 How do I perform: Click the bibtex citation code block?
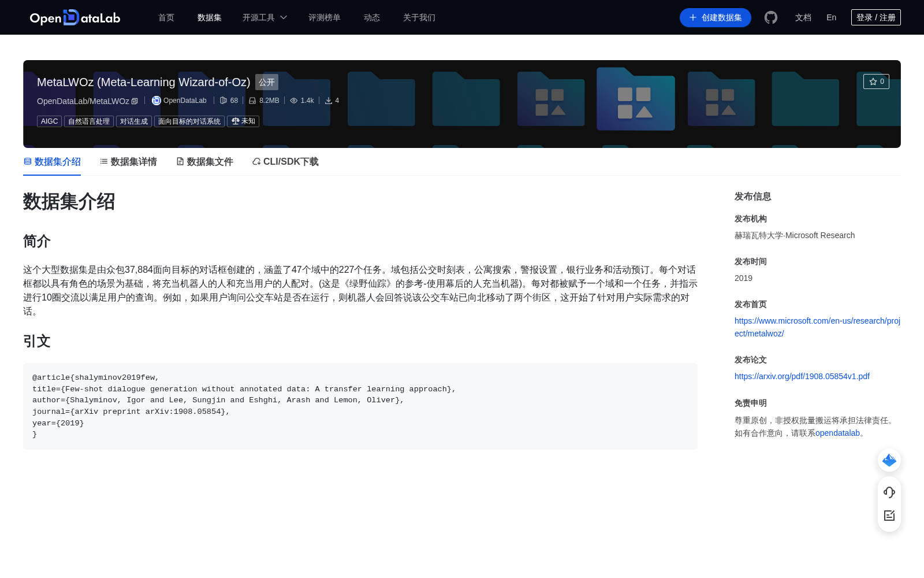[360, 406]
